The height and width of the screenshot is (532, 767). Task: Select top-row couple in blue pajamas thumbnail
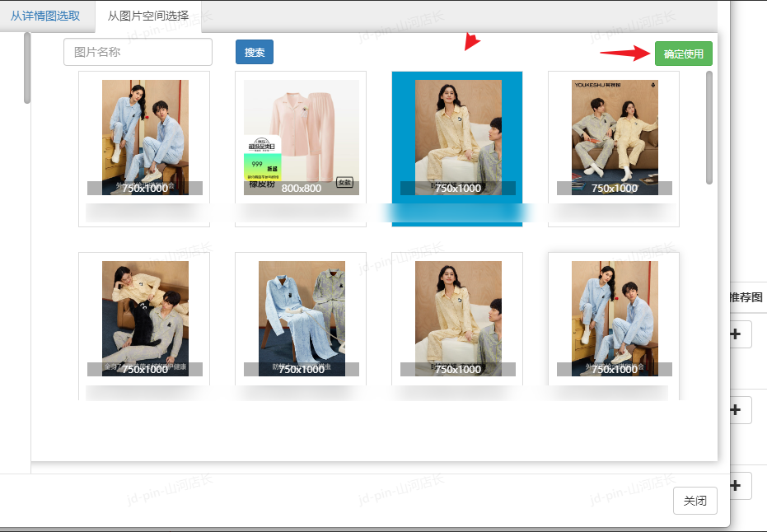144,138
